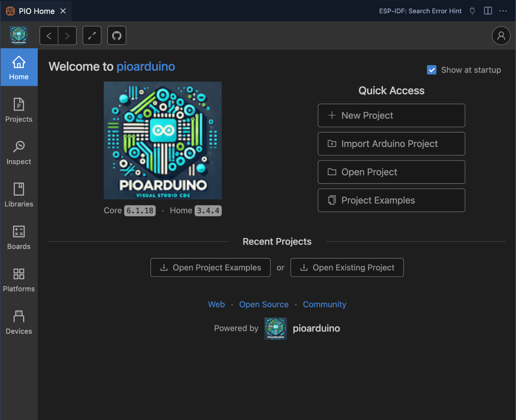Open the Platforms sidebar section
516x420 pixels.
point(19,279)
